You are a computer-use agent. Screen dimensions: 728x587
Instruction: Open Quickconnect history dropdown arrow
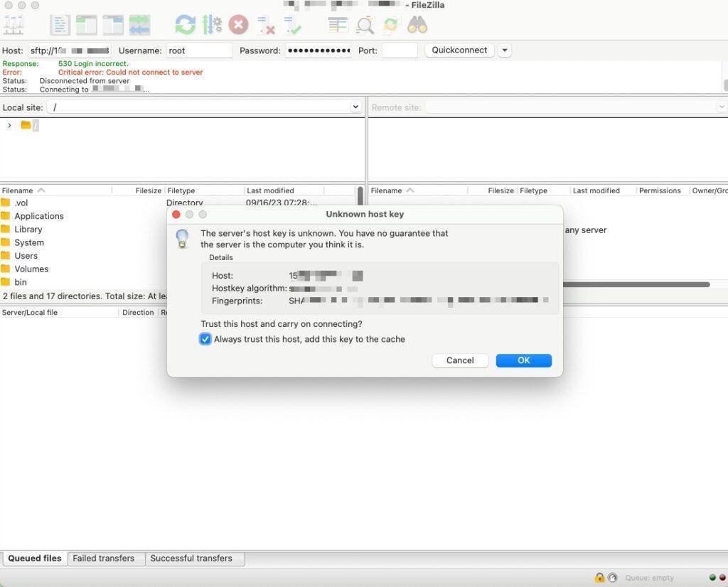[x=505, y=50]
